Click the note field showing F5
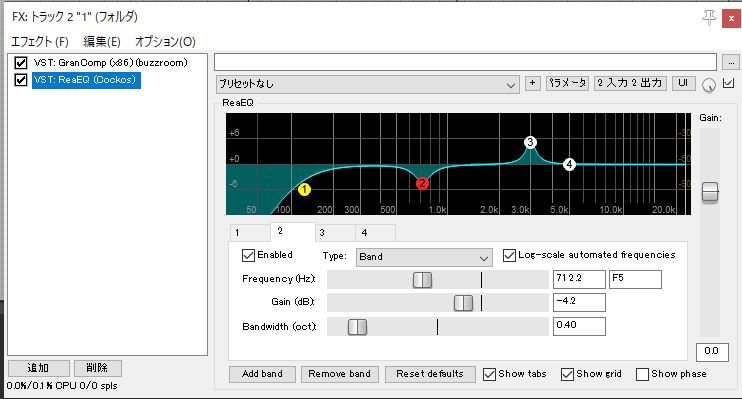The width and height of the screenshot is (742, 399). [636, 279]
